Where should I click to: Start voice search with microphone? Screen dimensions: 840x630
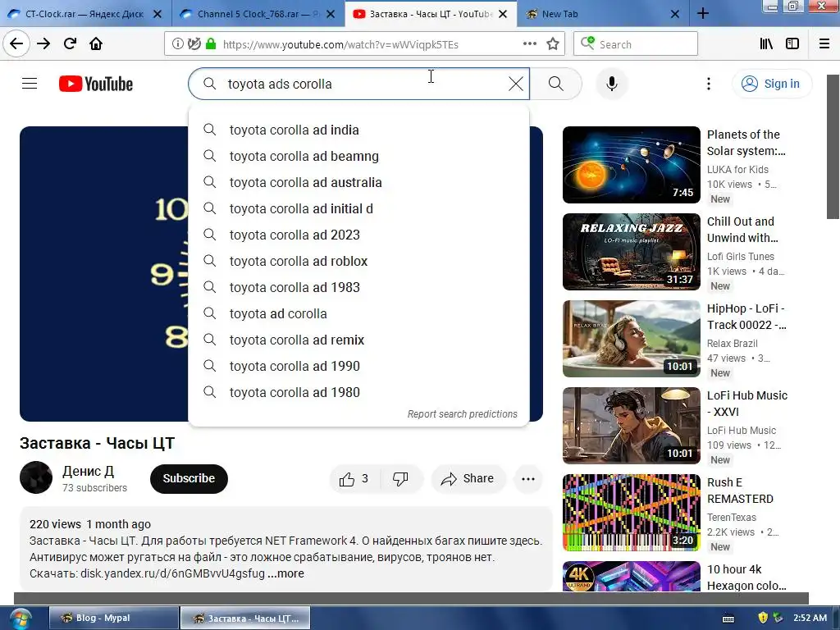(612, 84)
